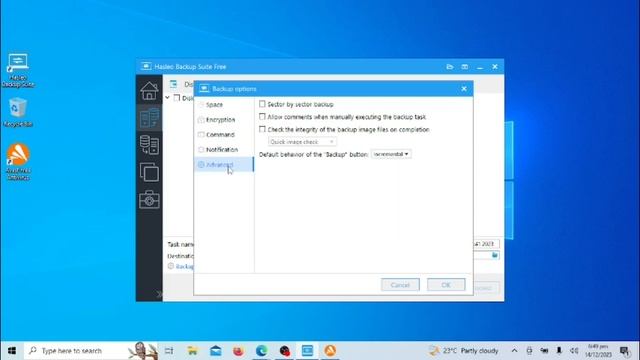Open the taskbar clock and date

[x=598, y=351]
